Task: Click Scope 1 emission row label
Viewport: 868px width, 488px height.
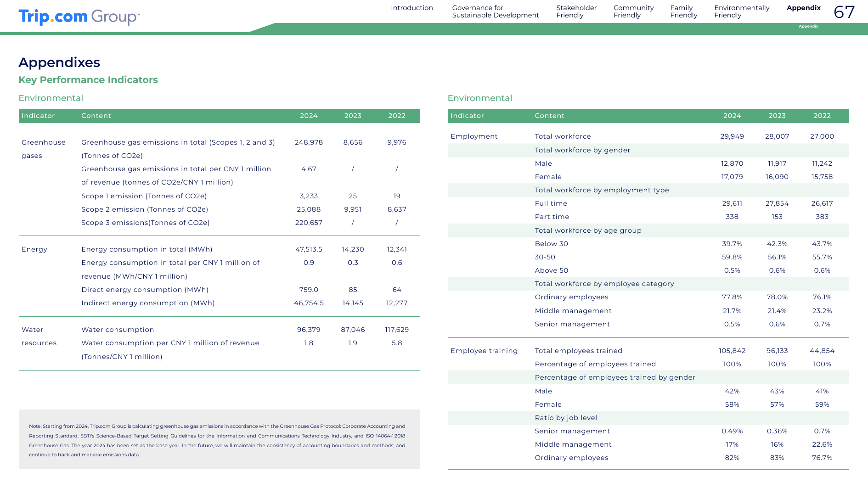Action: [144, 196]
